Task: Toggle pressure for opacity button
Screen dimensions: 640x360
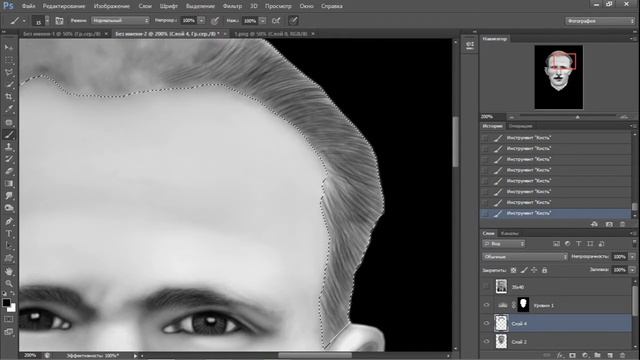Action: coord(215,20)
